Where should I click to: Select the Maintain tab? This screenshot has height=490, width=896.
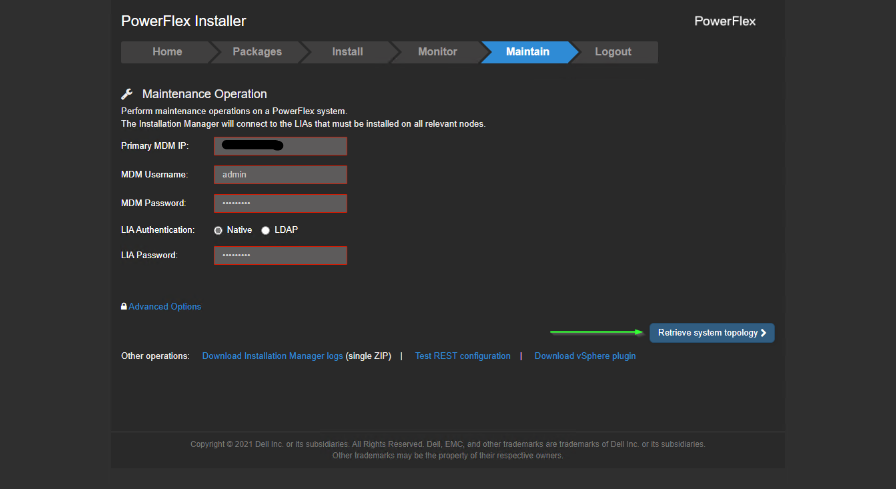click(527, 52)
